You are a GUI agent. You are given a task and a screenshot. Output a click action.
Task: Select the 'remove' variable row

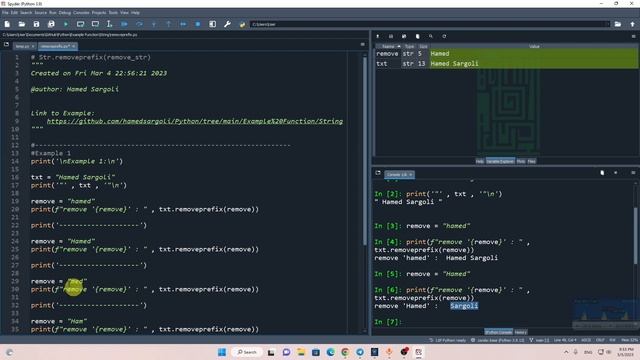506,54
